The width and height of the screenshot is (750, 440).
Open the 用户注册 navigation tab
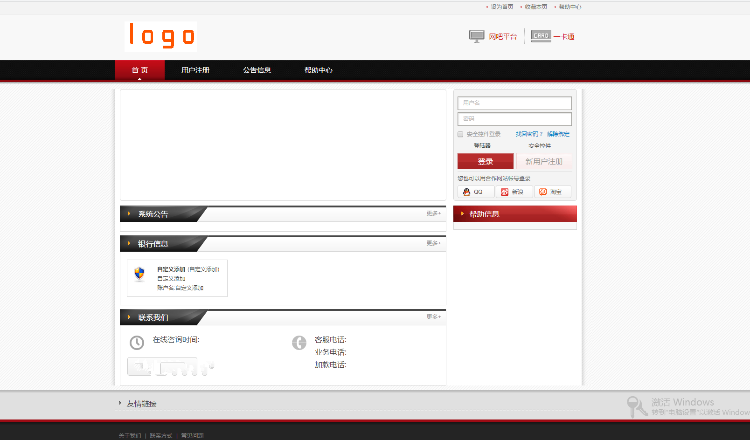195,70
